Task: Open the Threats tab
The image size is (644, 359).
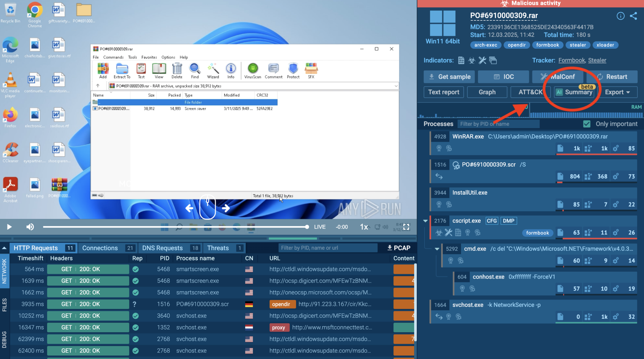Action: point(218,248)
